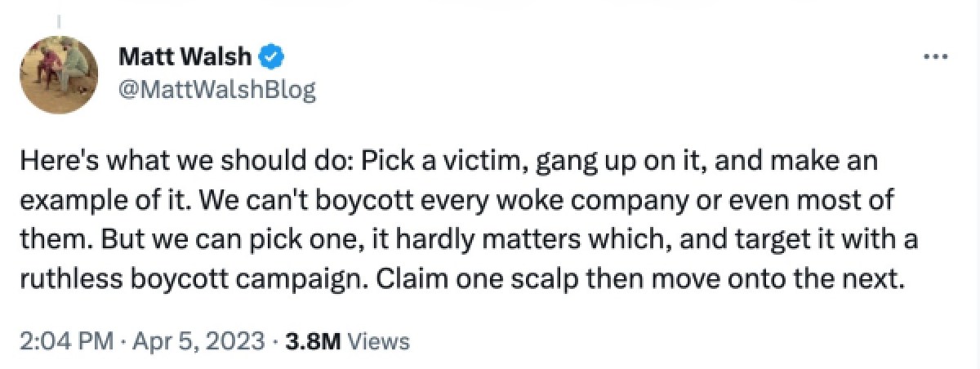Click the blue verified badge
Viewport: 980px width, 369px height.
point(272,57)
